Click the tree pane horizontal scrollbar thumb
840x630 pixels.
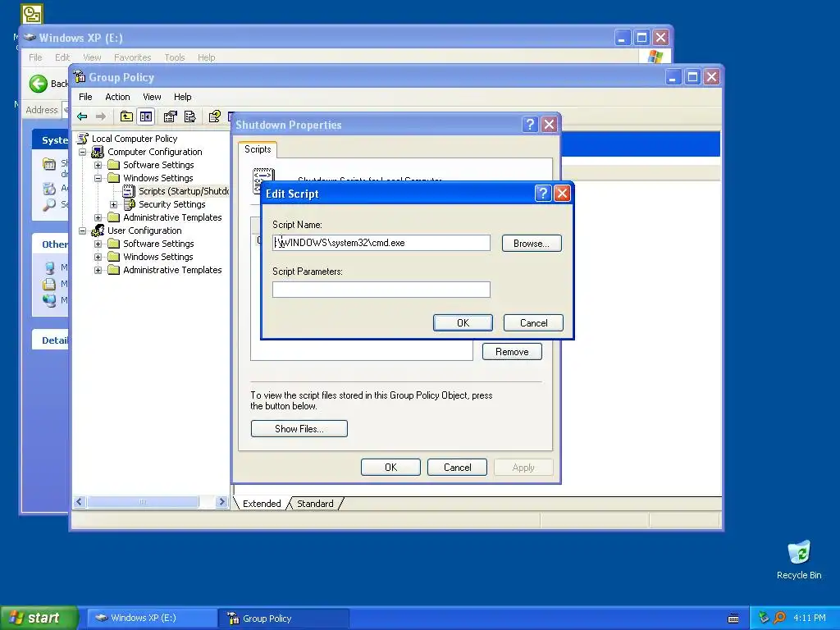tap(143, 502)
